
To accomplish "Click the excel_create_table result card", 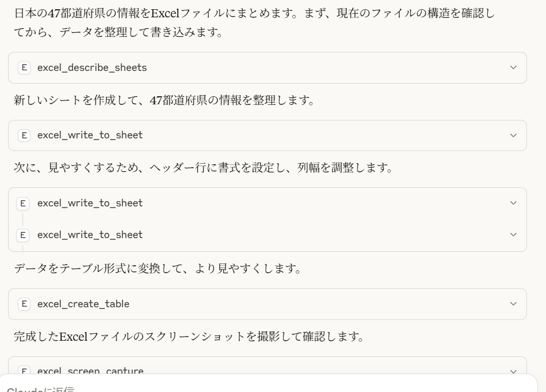I will 269,304.
